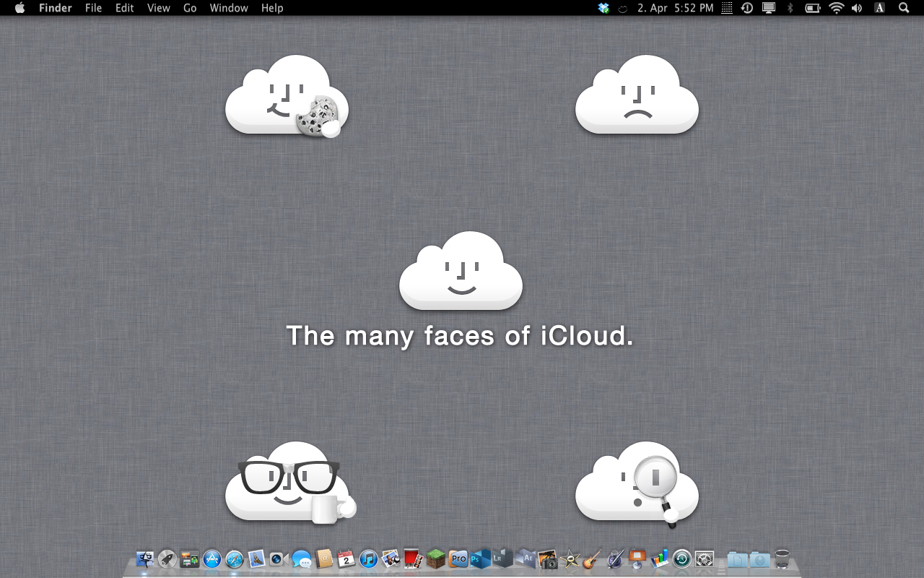Viewport: 924px width, 578px height.
Task: Open Mail stamp icon in Dock
Action: pos(257,558)
